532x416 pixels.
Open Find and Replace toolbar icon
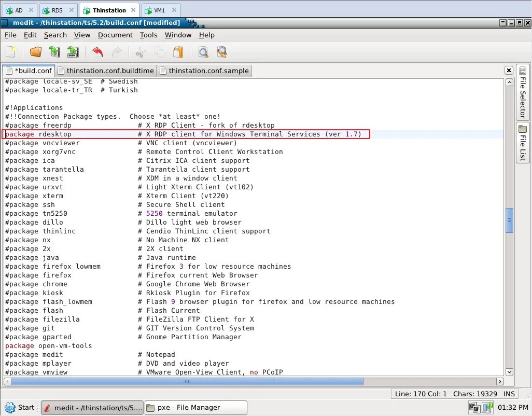(x=222, y=52)
